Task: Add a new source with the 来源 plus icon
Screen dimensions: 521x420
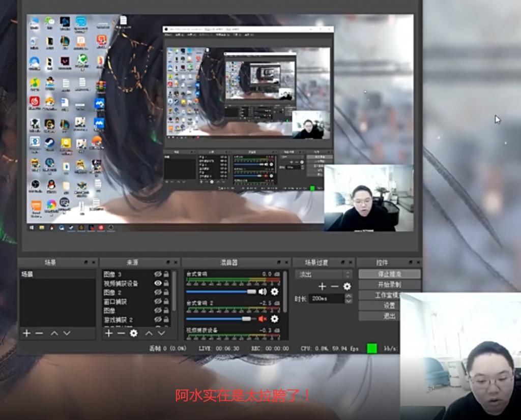Action: pos(109,333)
